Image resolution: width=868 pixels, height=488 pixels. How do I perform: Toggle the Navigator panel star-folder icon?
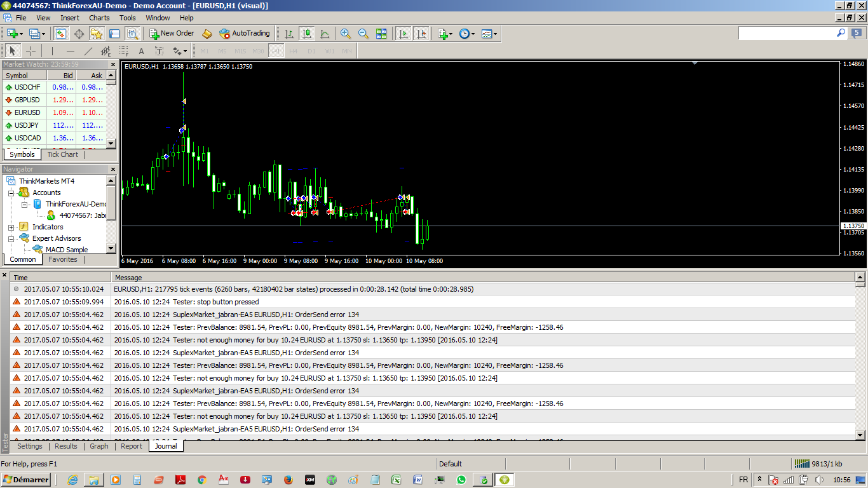tap(97, 34)
